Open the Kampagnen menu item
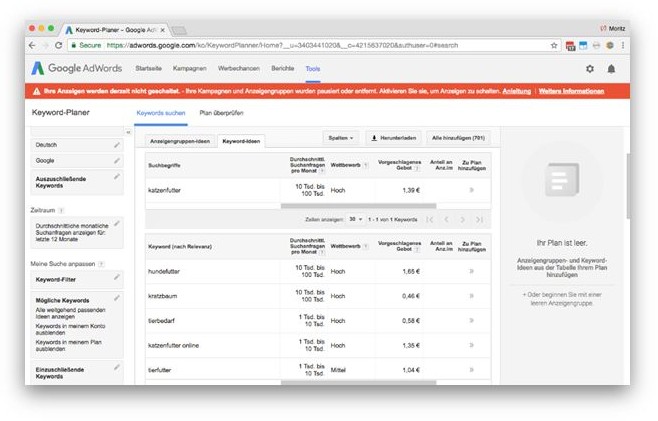The width and height of the screenshot is (658, 421). [189, 68]
